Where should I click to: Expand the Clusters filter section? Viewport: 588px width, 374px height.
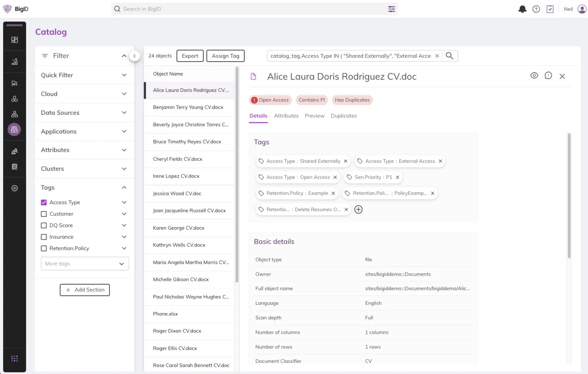coord(85,169)
